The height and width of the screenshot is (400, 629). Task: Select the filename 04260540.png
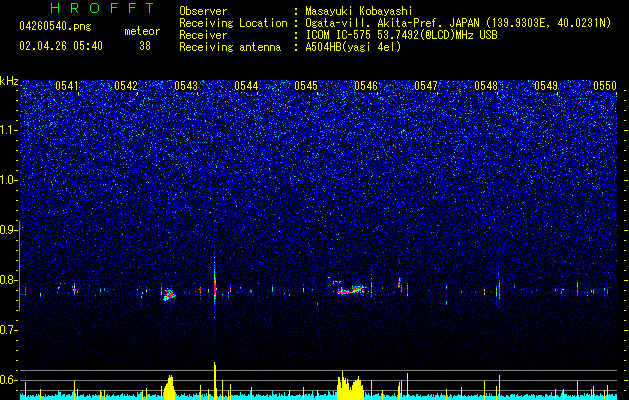coord(55,27)
